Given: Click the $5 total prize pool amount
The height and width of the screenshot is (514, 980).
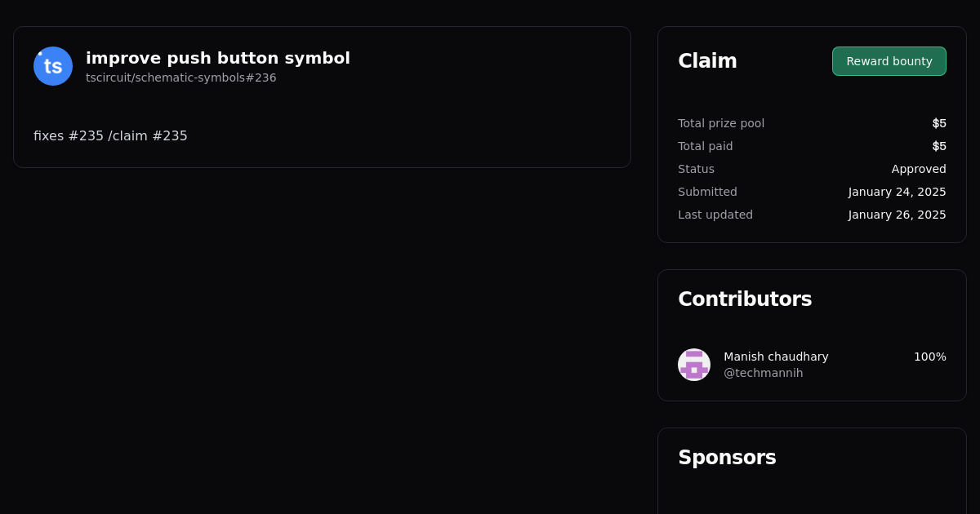Looking at the screenshot, I should click(939, 123).
